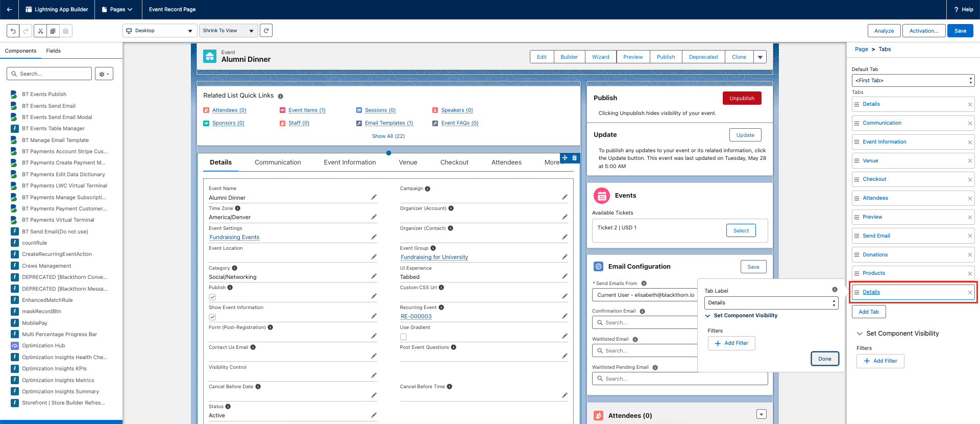
Task: Select BT Events Table Manager component
Action: click(x=53, y=129)
